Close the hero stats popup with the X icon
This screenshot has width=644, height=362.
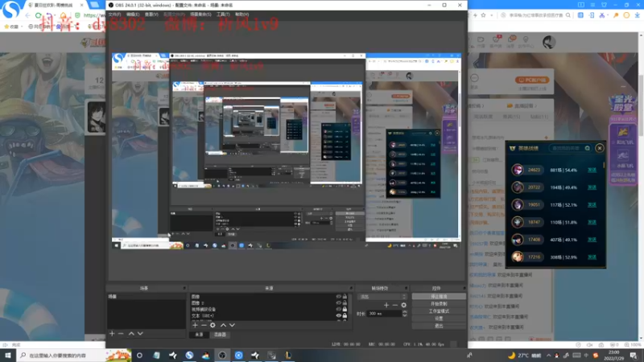click(600, 148)
